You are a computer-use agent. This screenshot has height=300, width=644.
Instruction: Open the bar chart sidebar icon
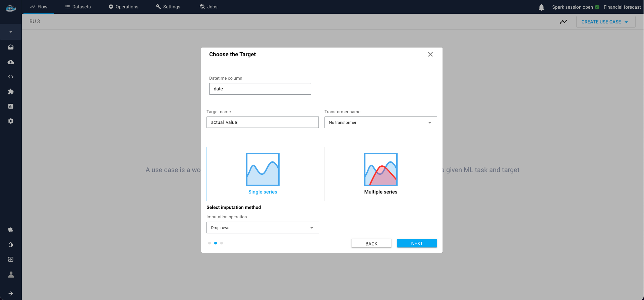pos(11,106)
